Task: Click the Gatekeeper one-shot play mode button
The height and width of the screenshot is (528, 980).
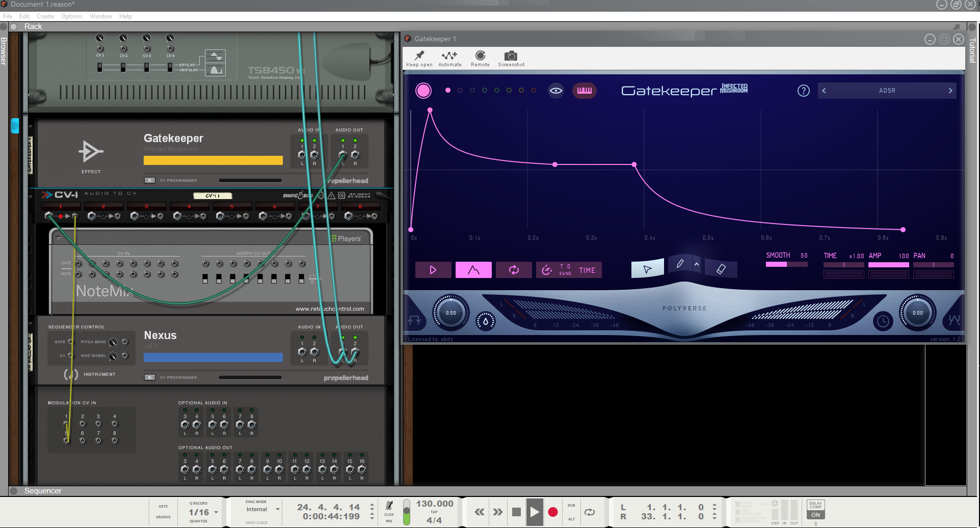Action: click(433, 270)
